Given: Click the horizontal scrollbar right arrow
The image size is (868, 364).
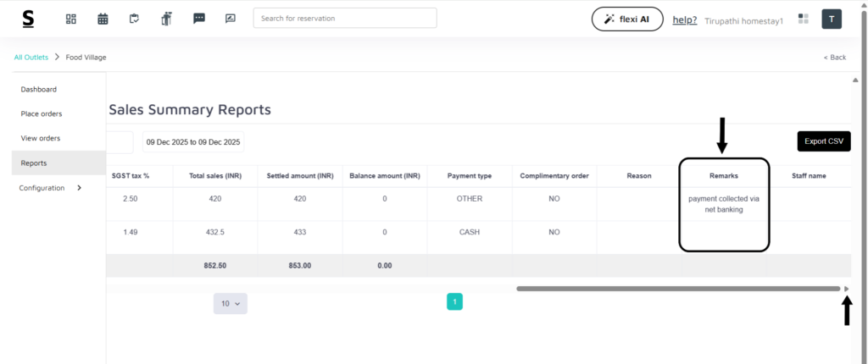Looking at the screenshot, I should click(846, 289).
